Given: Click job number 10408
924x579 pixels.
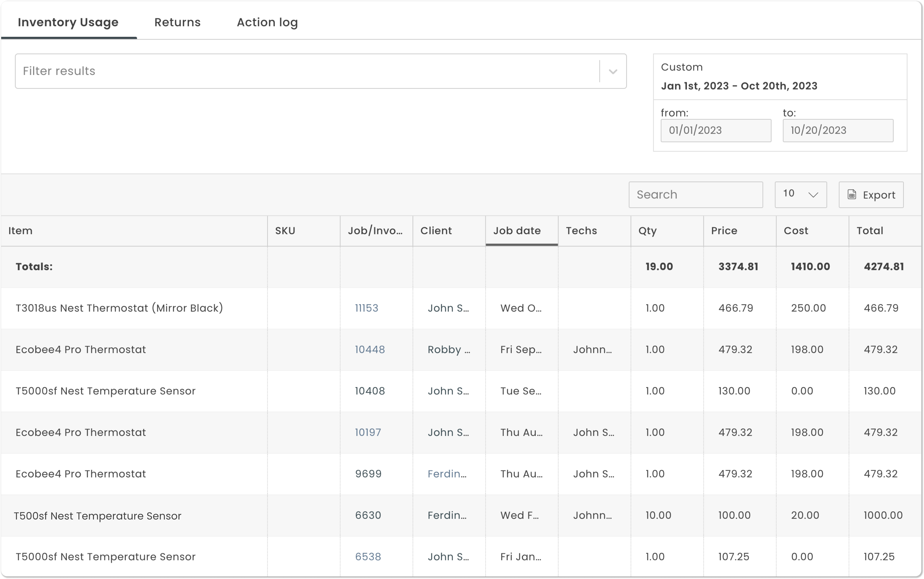Looking at the screenshot, I should (370, 391).
